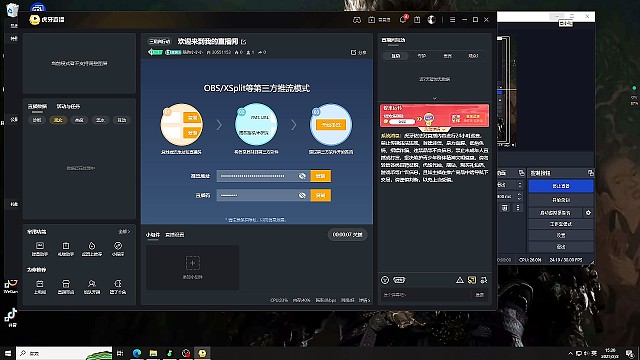The height and width of the screenshot is (360, 640).
Task: Open the 小程序 planet tool icon
Action: point(118,248)
